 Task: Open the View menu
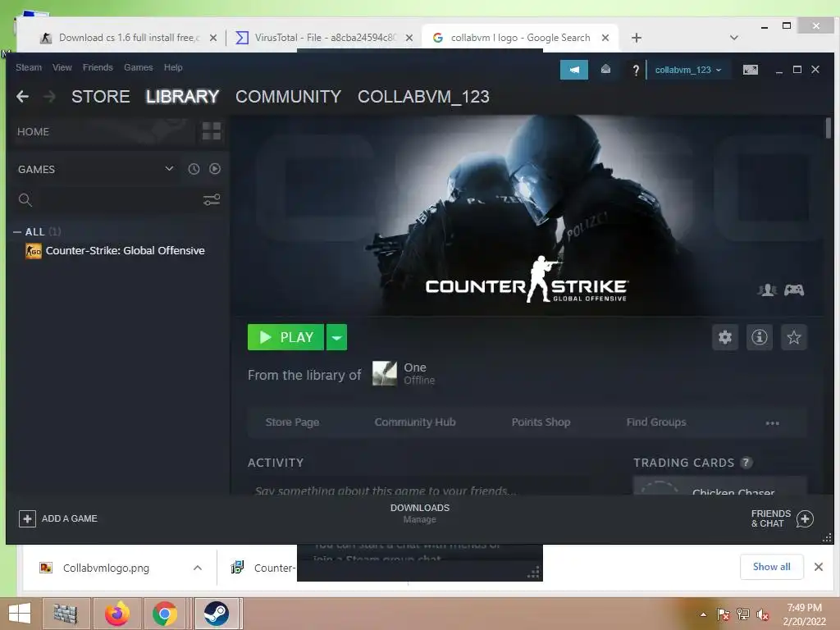(x=62, y=67)
